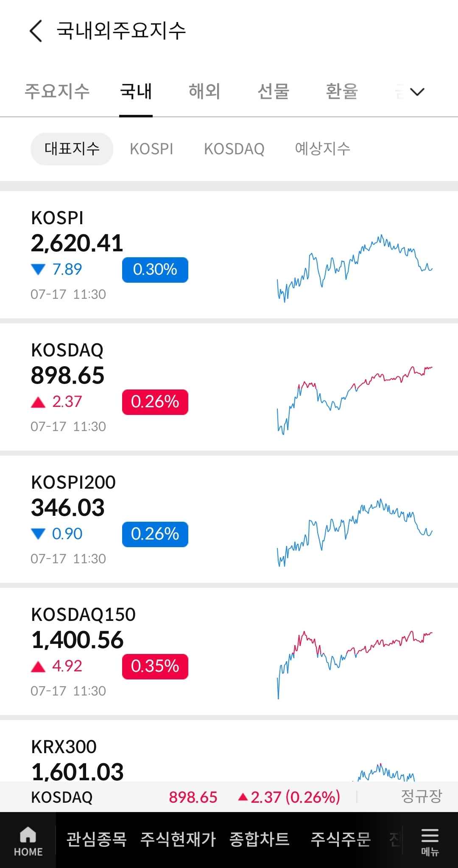
Task: Tap the KOSPI200 0.26% change badge
Action: click(x=155, y=534)
